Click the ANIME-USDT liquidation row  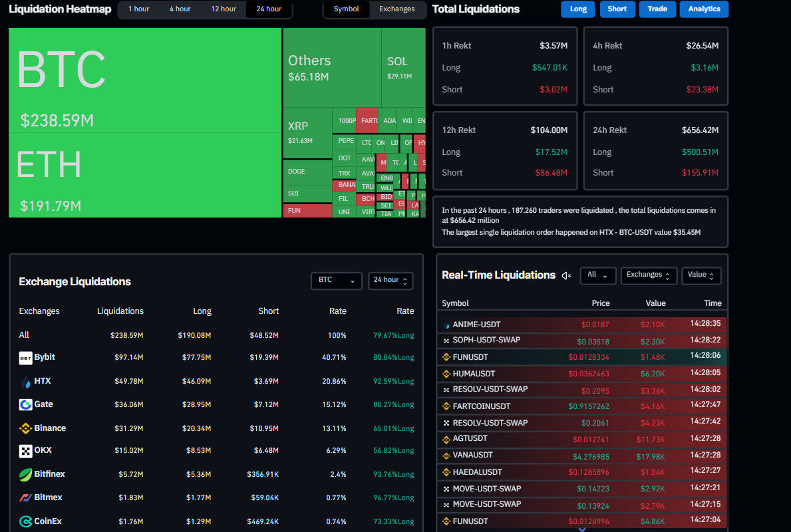tap(581, 325)
